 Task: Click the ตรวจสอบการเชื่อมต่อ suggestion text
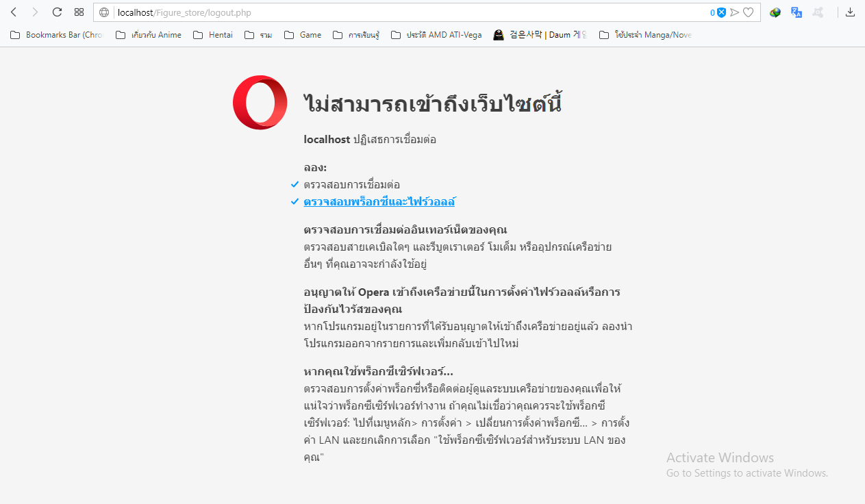tap(352, 185)
